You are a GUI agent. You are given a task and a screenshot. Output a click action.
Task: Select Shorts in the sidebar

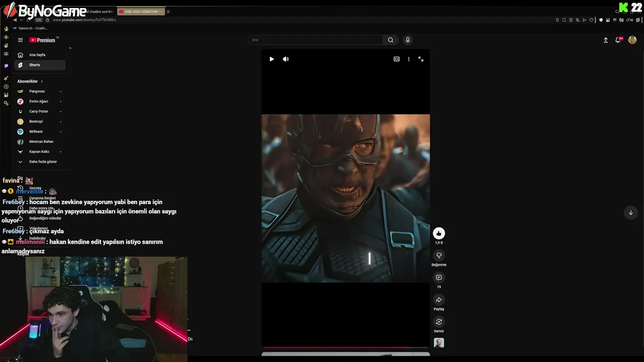(x=40, y=65)
